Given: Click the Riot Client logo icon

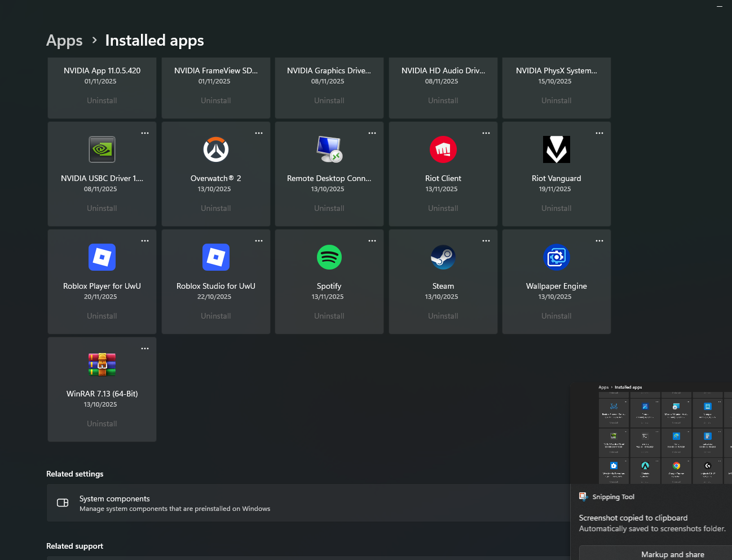Looking at the screenshot, I should (443, 149).
